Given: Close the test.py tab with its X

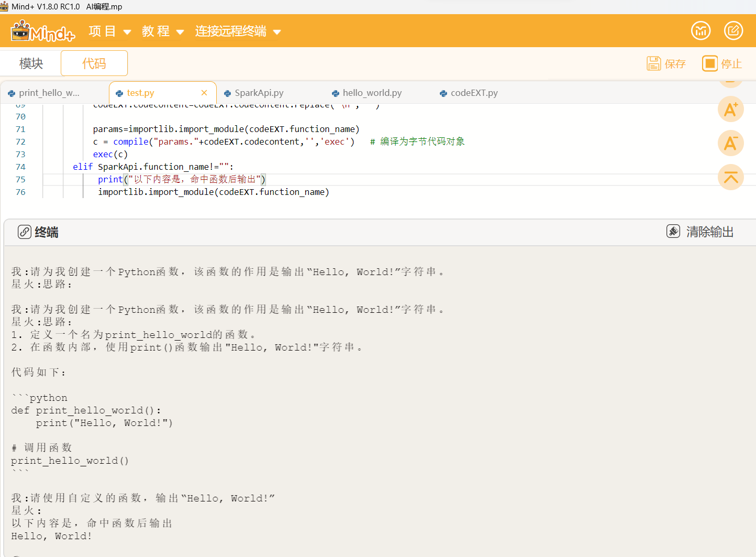Looking at the screenshot, I should (x=204, y=93).
